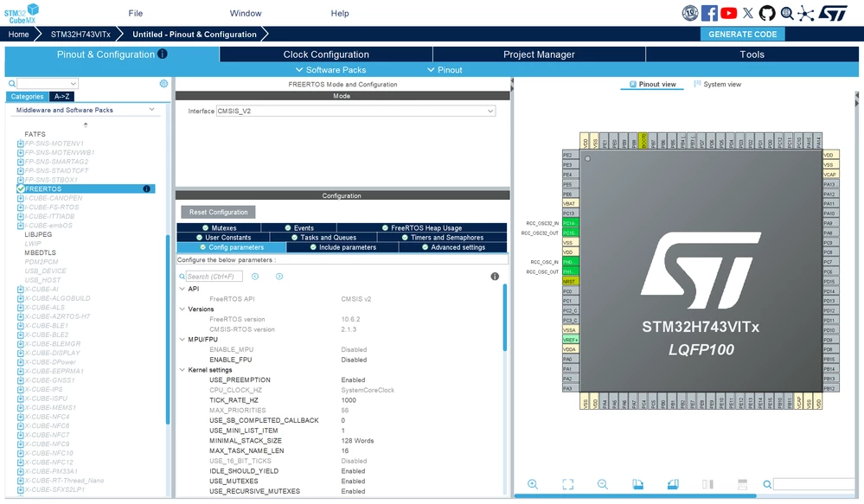Viewport: 864px width, 504px height.
Task: Click the peripheral search magnifier icon
Action: [11, 84]
